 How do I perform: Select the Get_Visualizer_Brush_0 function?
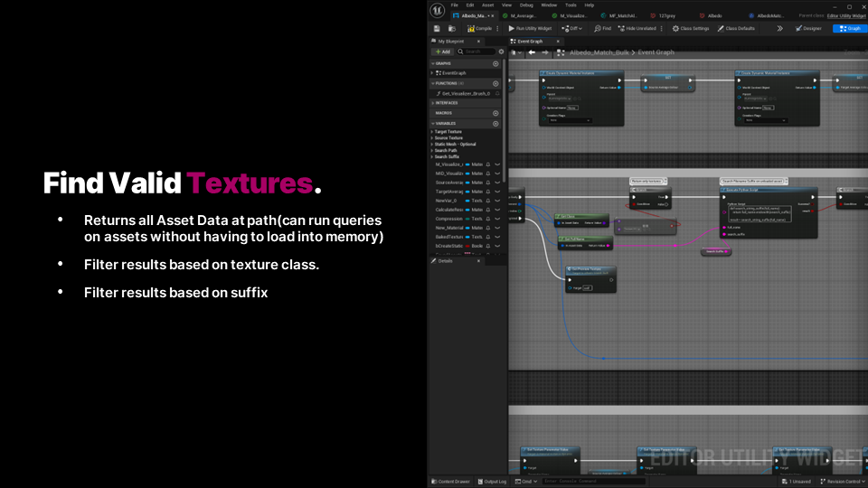[x=466, y=93]
